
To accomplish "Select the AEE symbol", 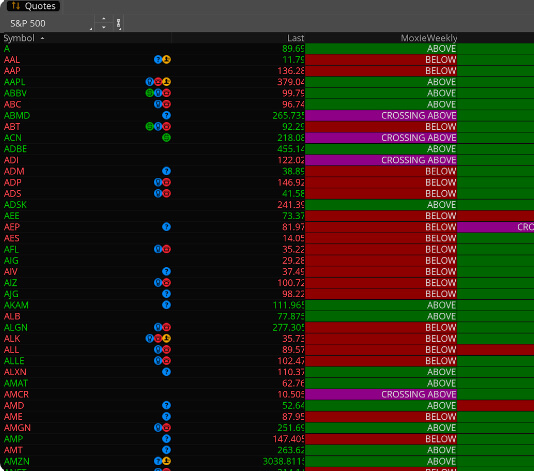I will tap(12, 216).
